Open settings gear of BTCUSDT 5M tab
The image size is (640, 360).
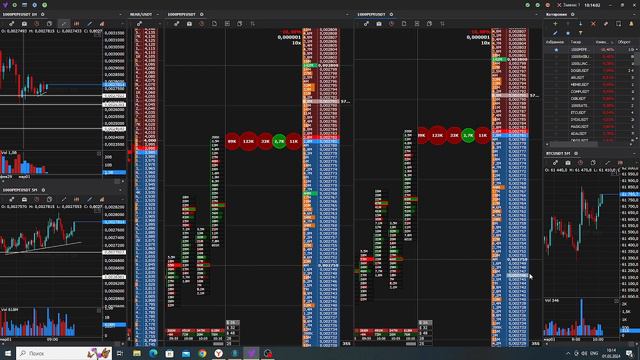(x=576, y=153)
